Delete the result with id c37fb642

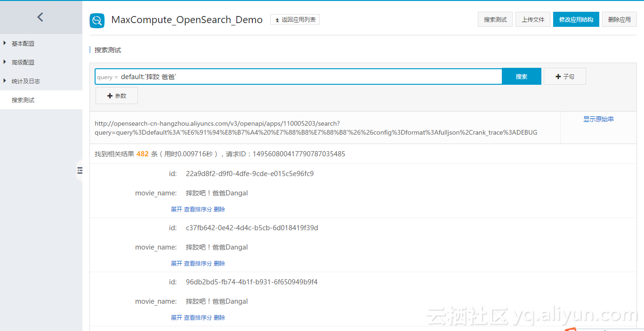219,264
